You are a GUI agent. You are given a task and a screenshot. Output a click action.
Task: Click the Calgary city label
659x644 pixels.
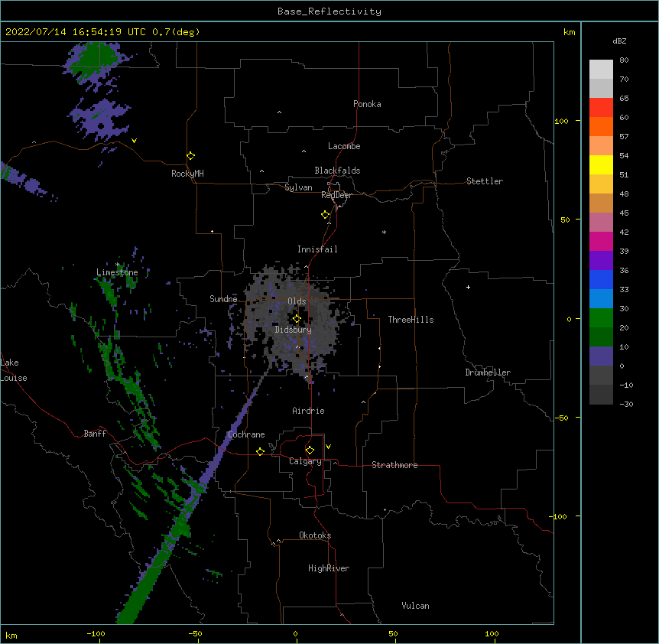[x=305, y=461]
